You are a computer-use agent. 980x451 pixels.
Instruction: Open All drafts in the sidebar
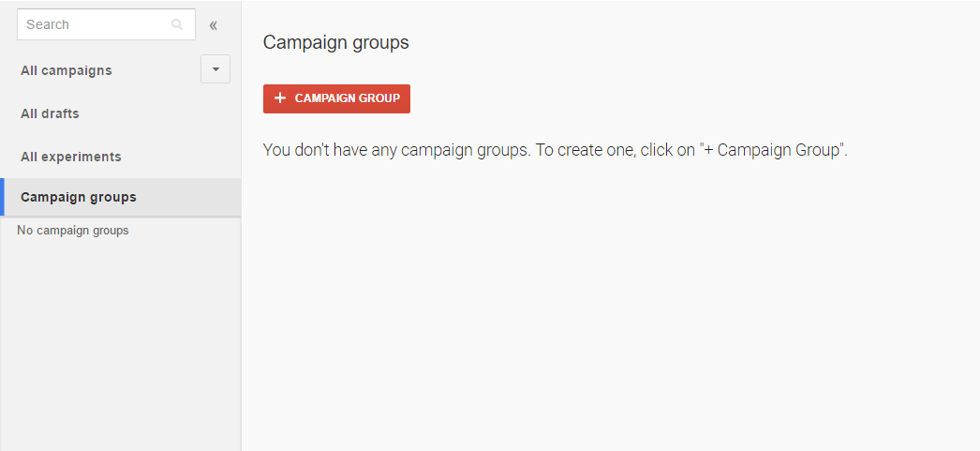(50, 113)
